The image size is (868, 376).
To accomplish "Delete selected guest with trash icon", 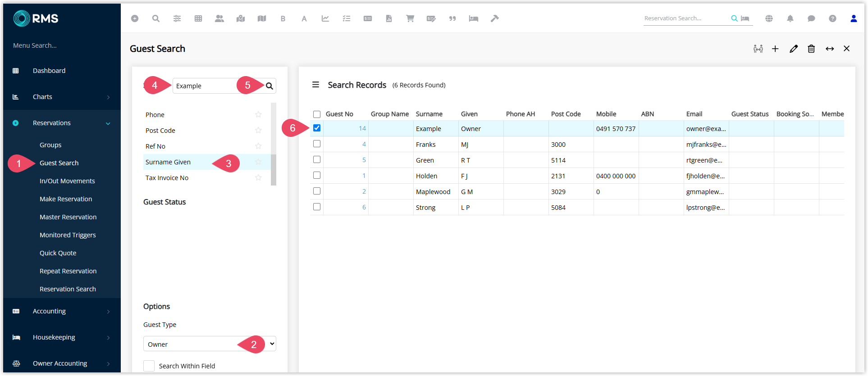I will pos(811,49).
